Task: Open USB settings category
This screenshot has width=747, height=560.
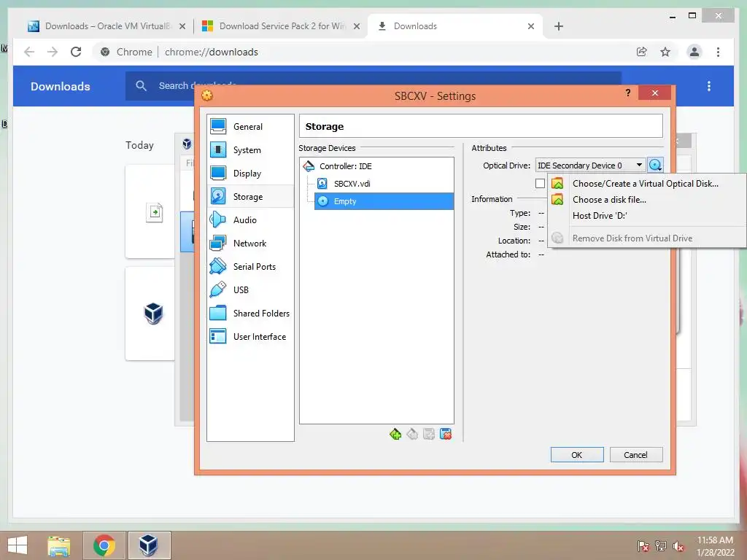Action: pos(250,290)
